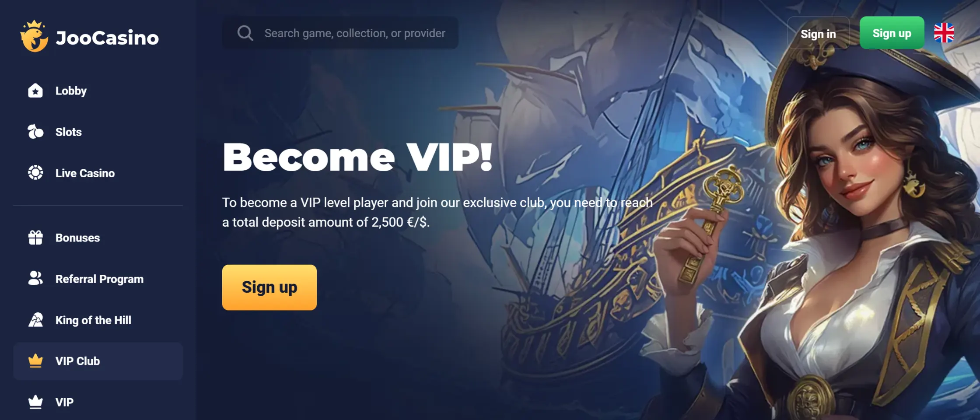The height and width of the screenshot is (420, 980).
Task: Click the Referral Program people icon
Action: [35, 278]
